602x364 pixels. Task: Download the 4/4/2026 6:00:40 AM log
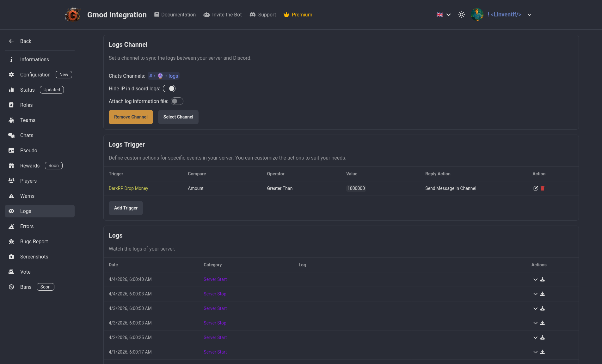pyautogui.click(x=543, y=279)
